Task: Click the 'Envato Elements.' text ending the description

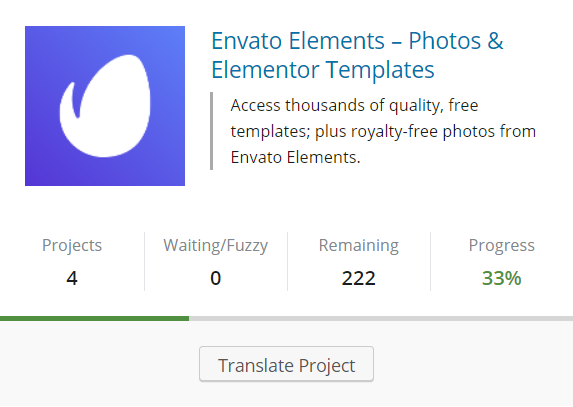Action: (295, 157)
